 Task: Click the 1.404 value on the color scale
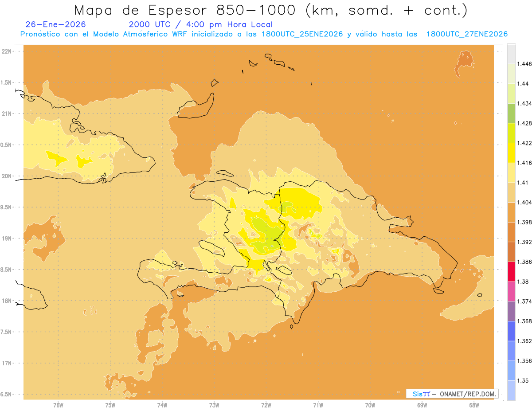click(524, 203)
